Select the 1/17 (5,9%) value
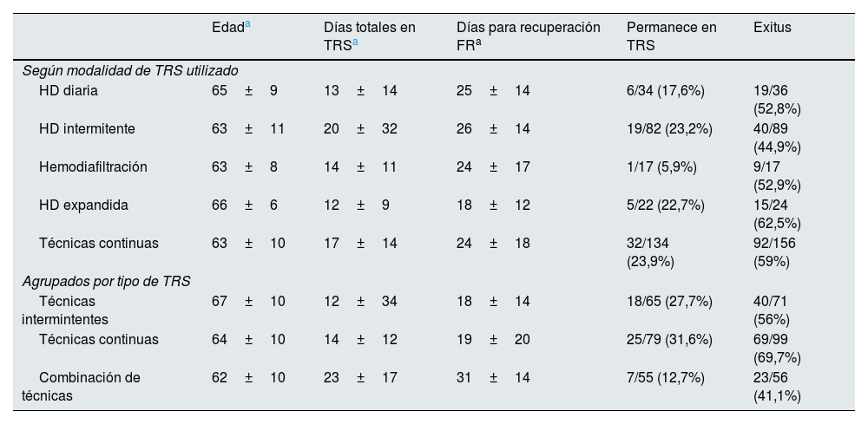This screenshot has width=868, height=424. tap(661, 166)
